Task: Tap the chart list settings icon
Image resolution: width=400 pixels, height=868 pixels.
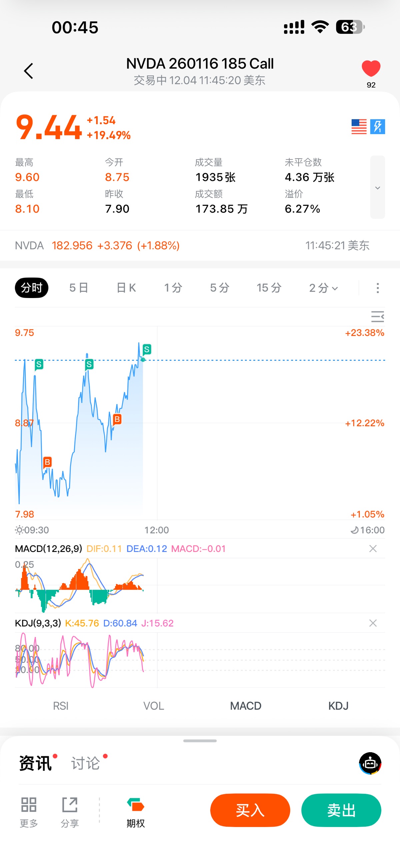Action: (x=377, y=317)
